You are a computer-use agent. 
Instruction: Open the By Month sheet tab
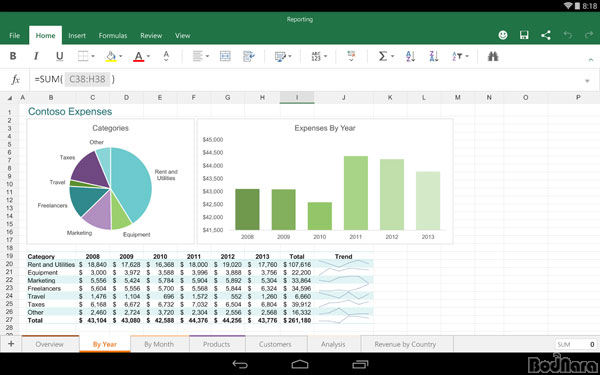coord(159,344)
